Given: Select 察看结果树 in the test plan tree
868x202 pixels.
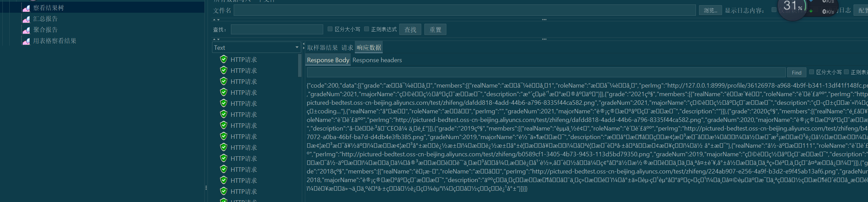Looking at the screenshot, I should (49, 8).
